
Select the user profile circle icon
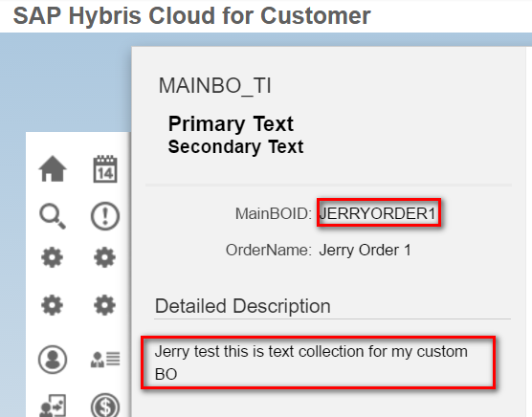click(x=53, y=360)
